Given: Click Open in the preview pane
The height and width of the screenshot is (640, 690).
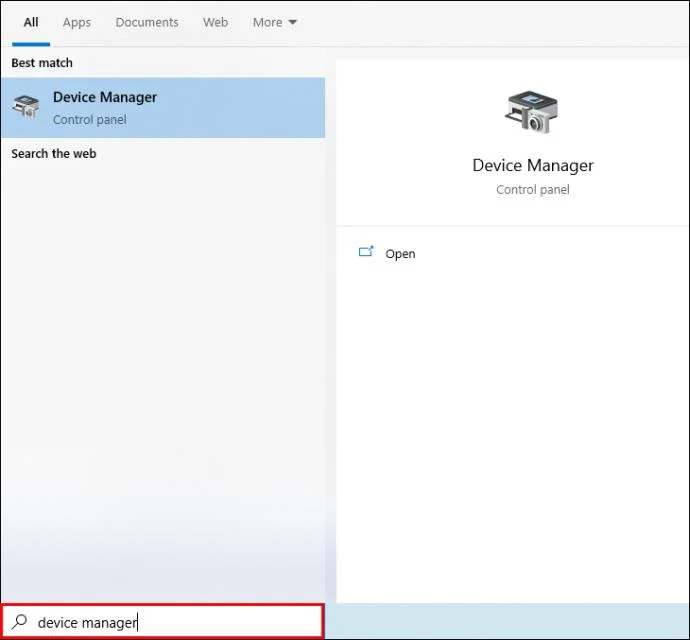Looking at the screenshot, I should click(400, 254).
